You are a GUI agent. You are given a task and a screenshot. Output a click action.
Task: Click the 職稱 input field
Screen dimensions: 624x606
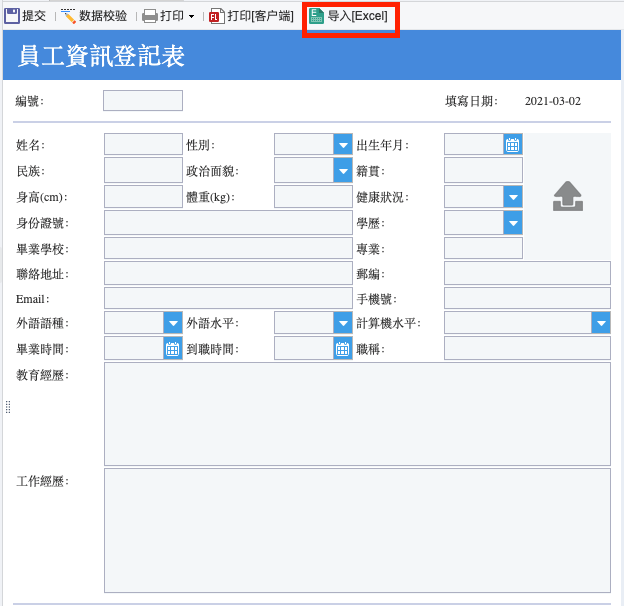point(527,349)
